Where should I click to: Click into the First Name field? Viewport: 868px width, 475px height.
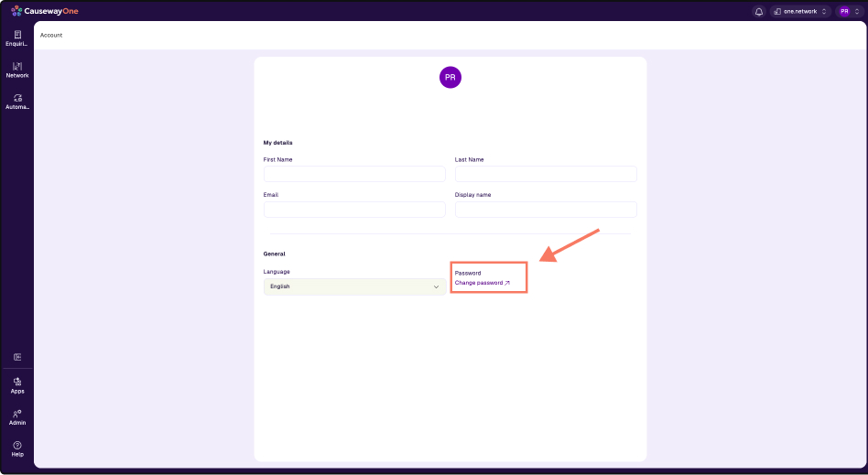[x=354, y=174]
